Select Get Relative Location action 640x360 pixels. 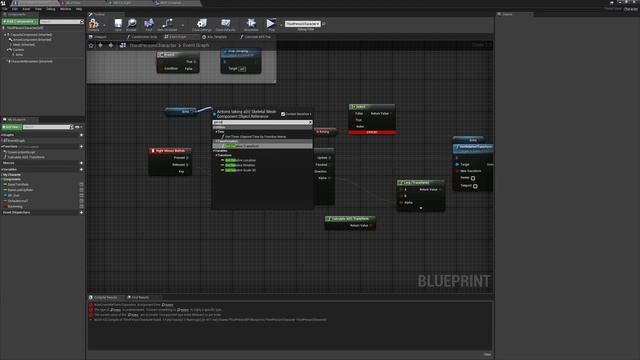tap(240, 160)
